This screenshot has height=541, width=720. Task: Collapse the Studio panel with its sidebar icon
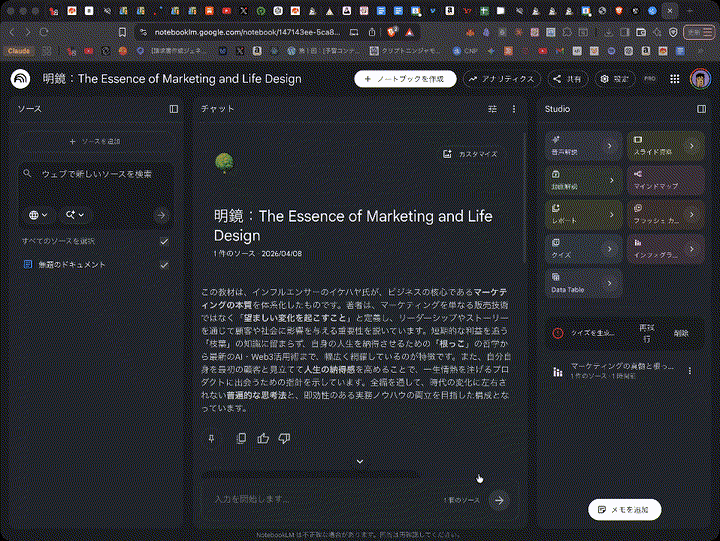click(701, 108)
